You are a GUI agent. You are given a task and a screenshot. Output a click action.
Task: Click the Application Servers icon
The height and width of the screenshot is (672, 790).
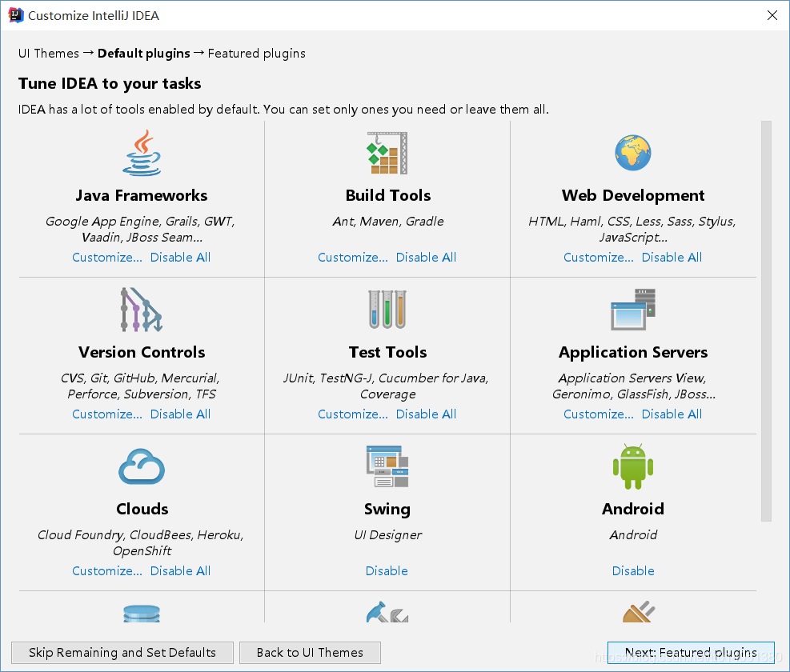[x=633, y=310]
